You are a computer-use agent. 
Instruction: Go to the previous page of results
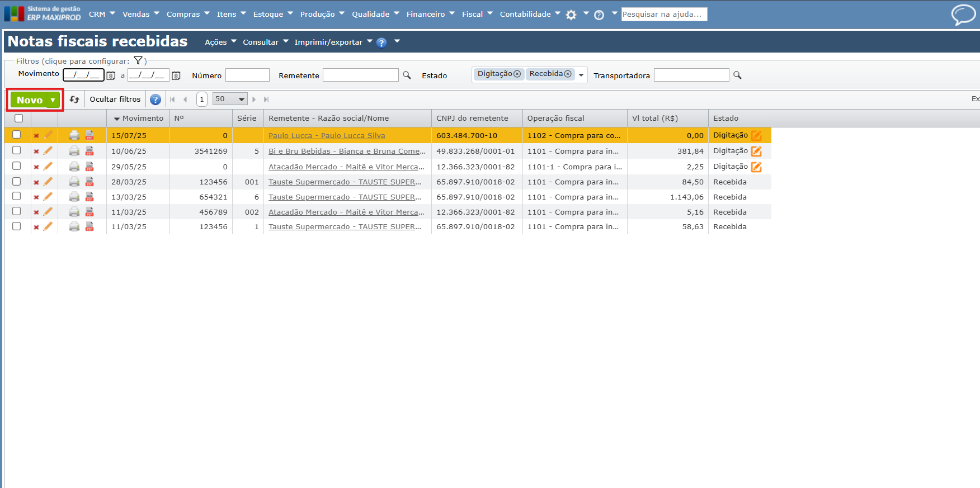[185, 100]
